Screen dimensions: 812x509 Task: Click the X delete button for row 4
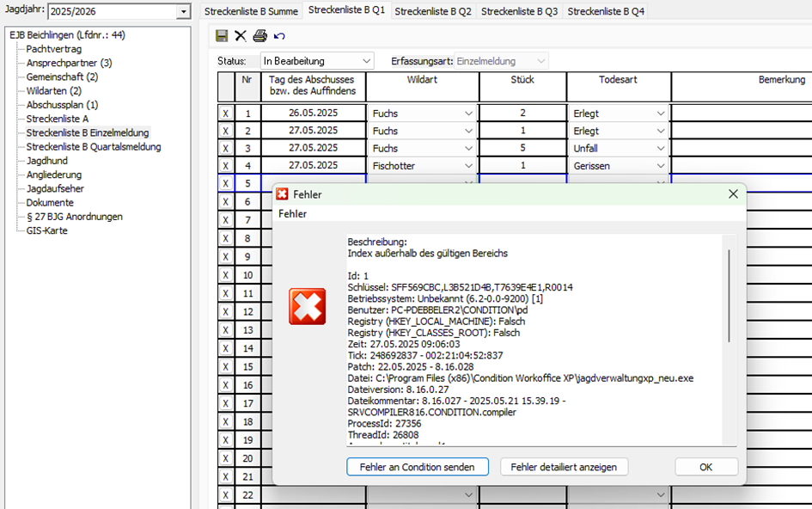(226, 166)
